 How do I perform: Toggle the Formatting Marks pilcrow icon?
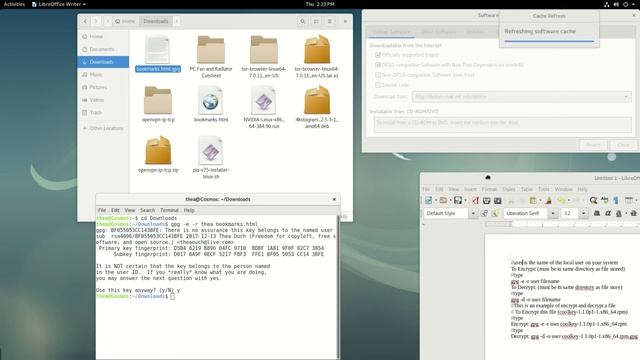point(616,200)
